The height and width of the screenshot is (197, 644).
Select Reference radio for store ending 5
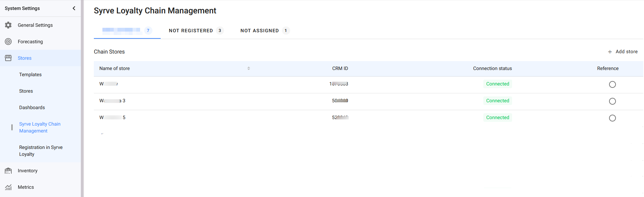[612, 118]
